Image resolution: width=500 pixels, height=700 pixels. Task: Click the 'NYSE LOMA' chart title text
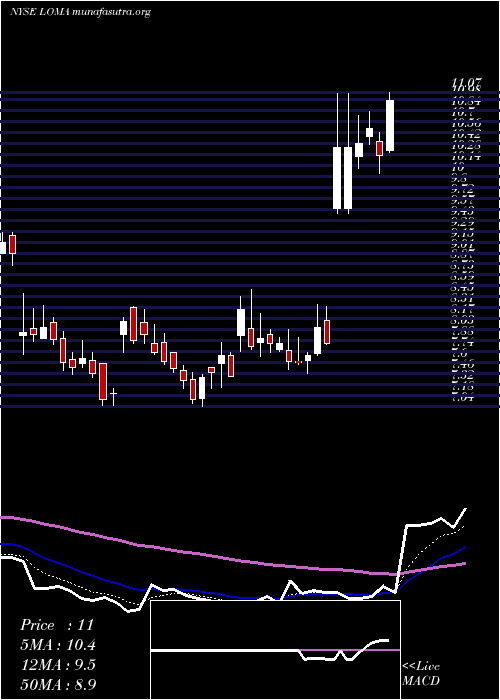[40, 12]
